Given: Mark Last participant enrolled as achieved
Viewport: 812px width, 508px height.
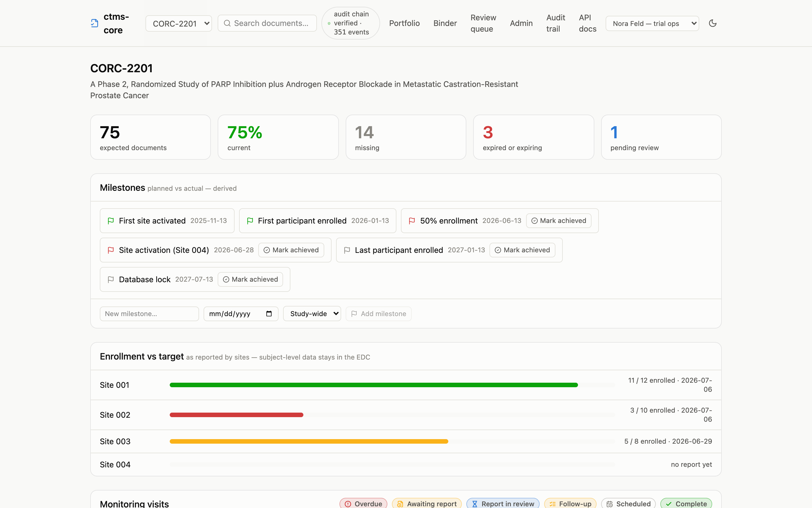Looking at the screenshot, I should coord(522,250).
